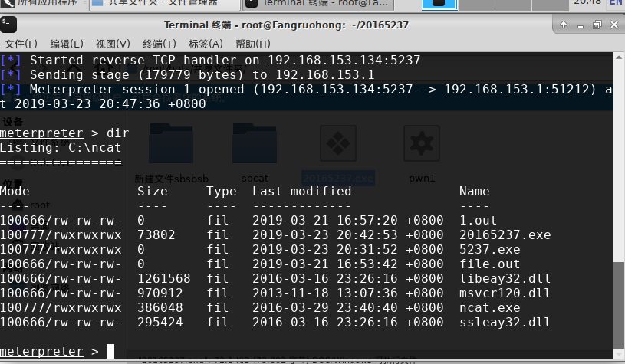Click the terminal scrollbar up arrow
The width and height of the screenshot is (625, 364).
619,57
